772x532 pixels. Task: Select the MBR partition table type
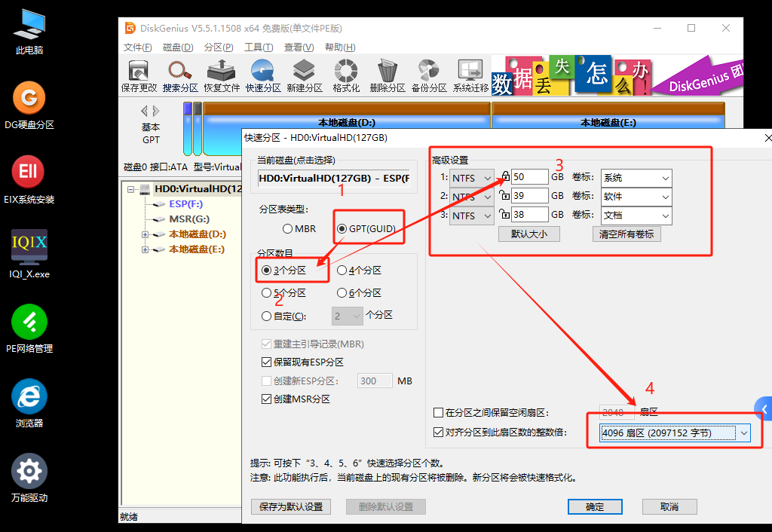(288, 228)
